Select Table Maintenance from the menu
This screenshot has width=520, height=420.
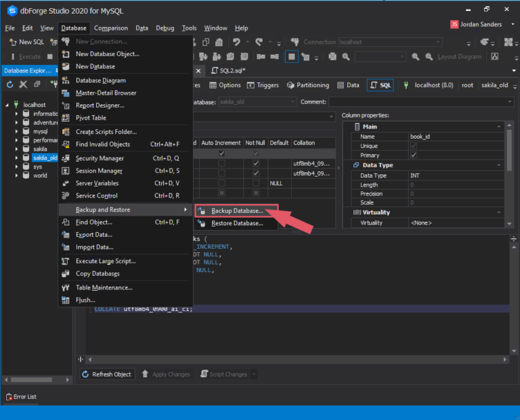pyautogui.click(x=104, y=287)
